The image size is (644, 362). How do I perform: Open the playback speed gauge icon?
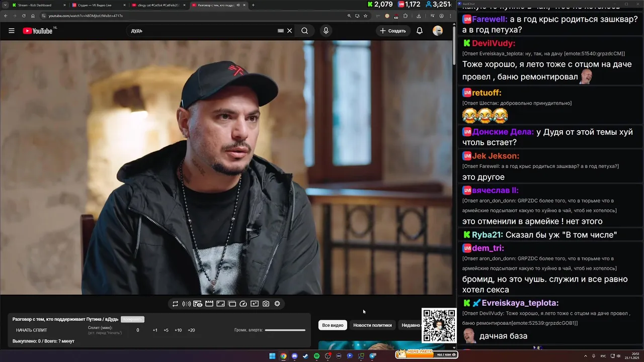pos(243,304)
